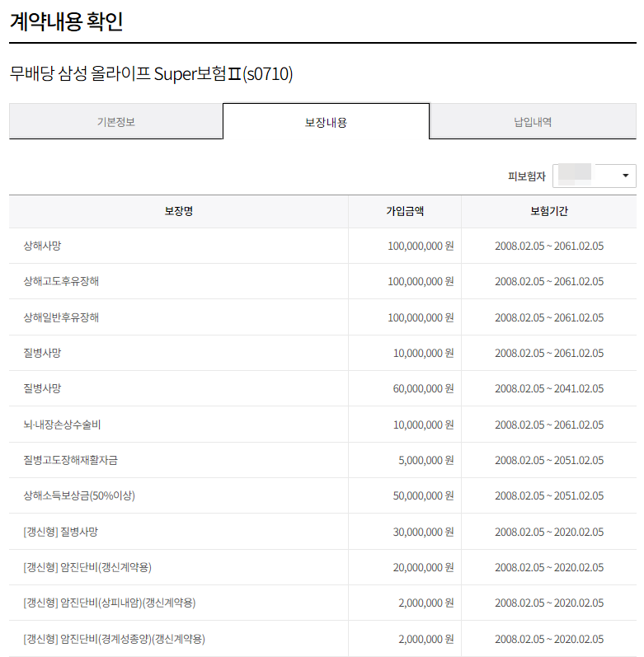Click the 보험기간 column header
This screenshot has width=644, height=657.
click(x=549, y=211)
